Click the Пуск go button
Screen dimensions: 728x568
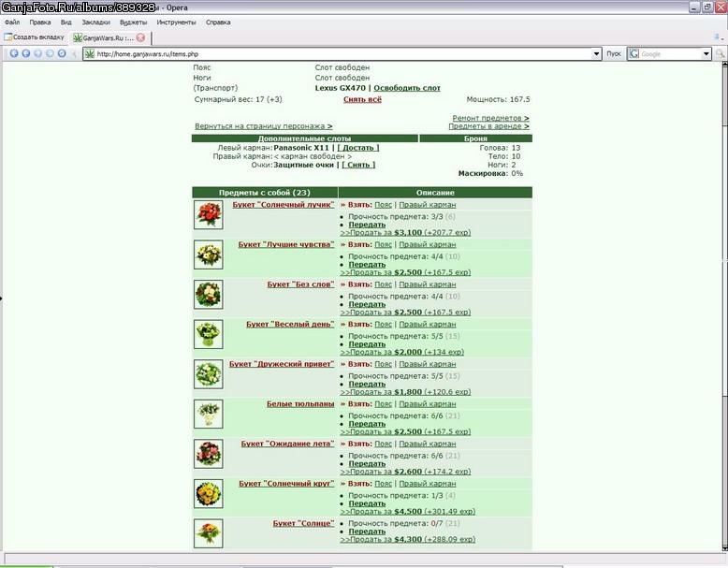(x=613, y=54)
